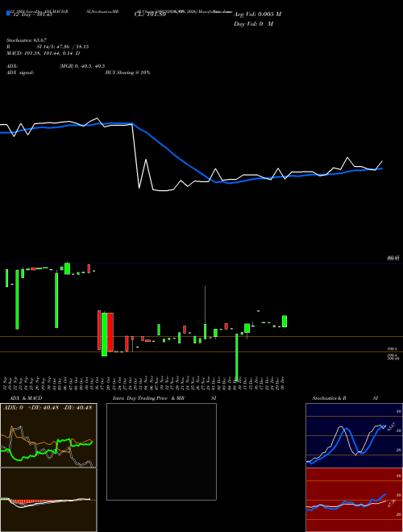Click the 'MACD: 101.58, 101.44, 0.14 D' line
The image size is (403, 532).
tap(44, 53)
